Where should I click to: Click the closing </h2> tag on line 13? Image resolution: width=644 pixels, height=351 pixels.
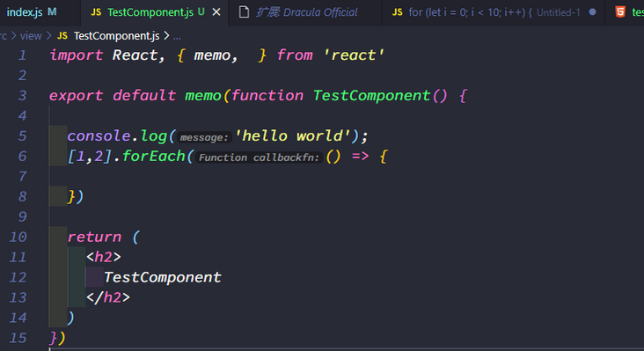pyautogui.click(x=108, y=297)
